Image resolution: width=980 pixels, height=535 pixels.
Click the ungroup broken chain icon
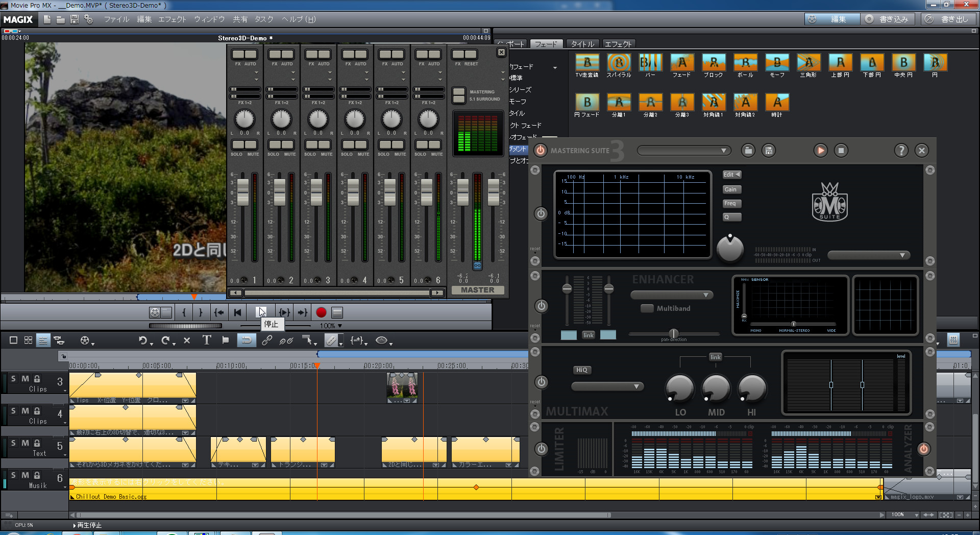tap(286, 341)
